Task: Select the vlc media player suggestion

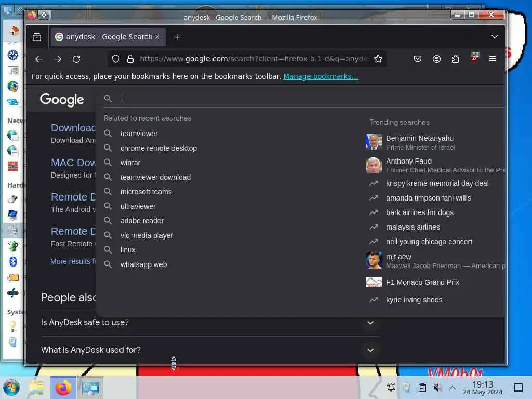Action: (x=147, y=235)
